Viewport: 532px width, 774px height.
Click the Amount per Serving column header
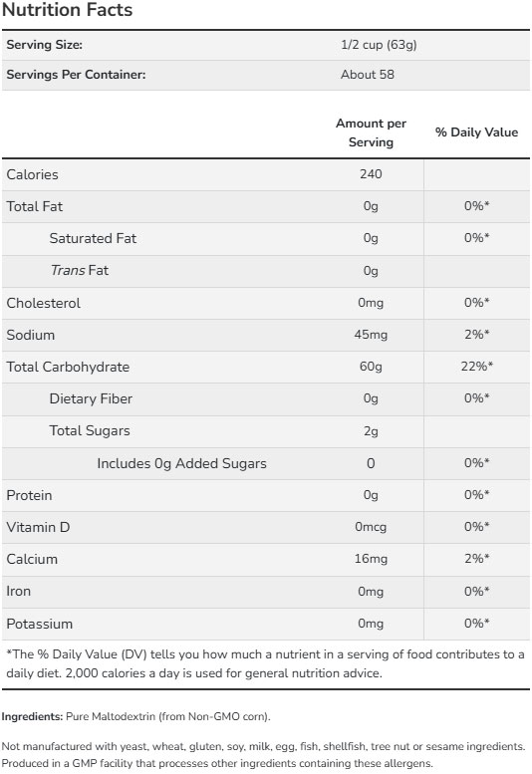point(372,132)
